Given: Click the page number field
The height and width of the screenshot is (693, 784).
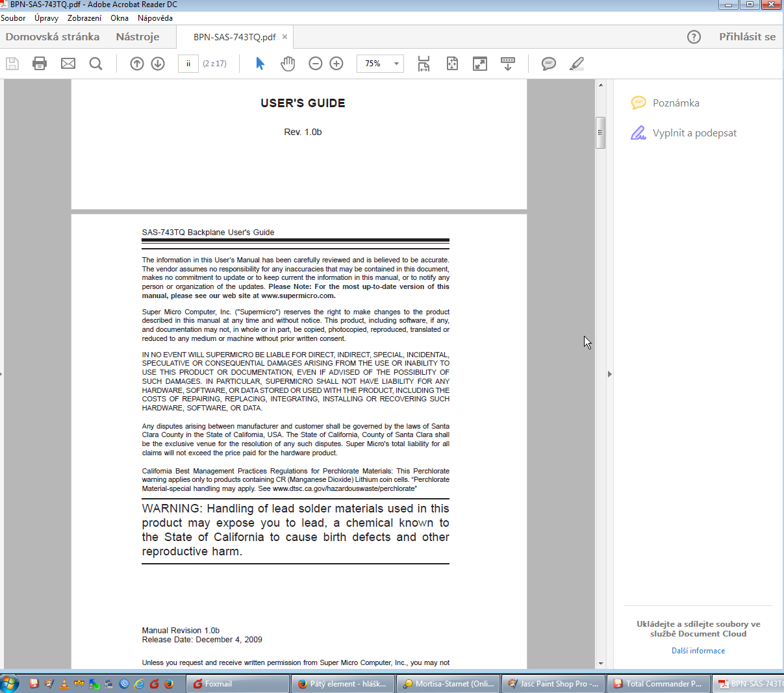Looking at the screenshot, I should click(x=188, y=64).
